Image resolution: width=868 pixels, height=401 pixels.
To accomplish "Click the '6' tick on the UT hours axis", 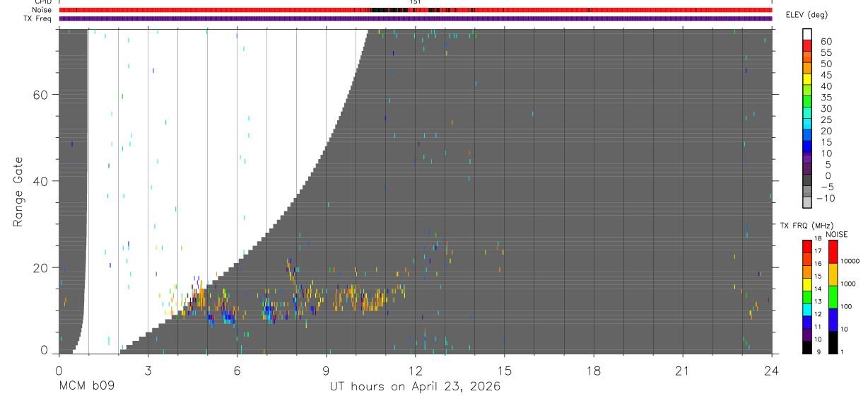I will click(237, 370).
